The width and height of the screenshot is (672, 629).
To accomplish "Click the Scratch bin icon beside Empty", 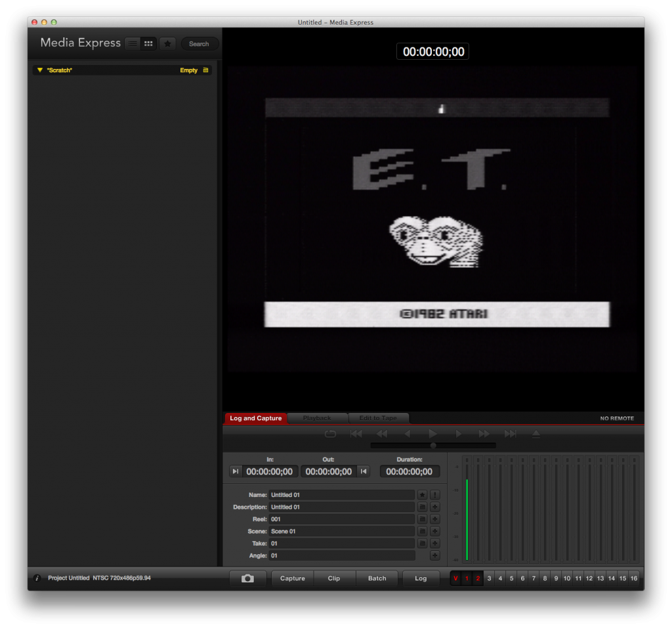I will pos(205,70).
